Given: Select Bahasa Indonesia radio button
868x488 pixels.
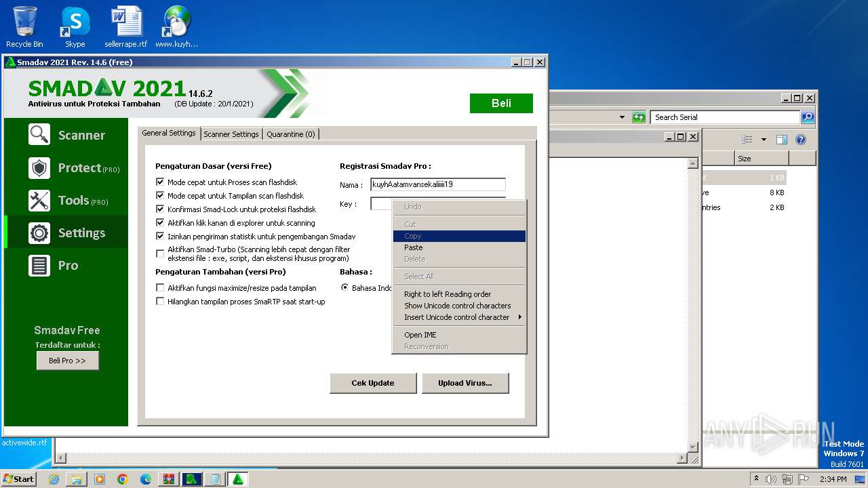Looking at the screenshot, I should tap(344, 288).
